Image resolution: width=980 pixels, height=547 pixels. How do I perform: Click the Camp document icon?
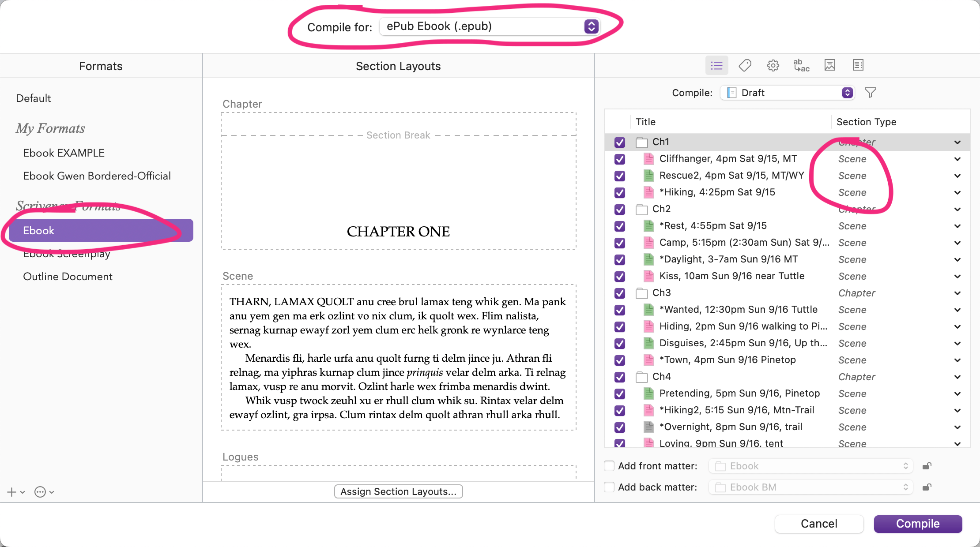tap(648, 243)
